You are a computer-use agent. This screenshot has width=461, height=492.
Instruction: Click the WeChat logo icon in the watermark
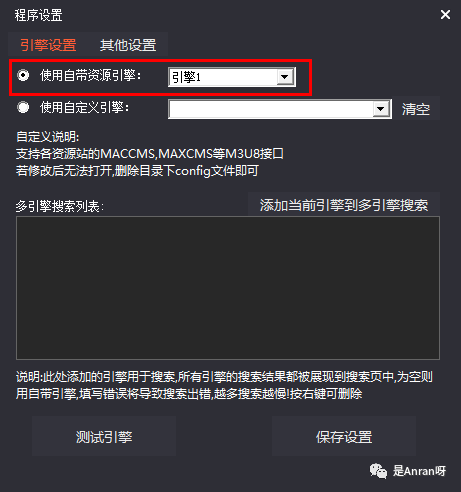pyautogui.click(x=378, y=471)
